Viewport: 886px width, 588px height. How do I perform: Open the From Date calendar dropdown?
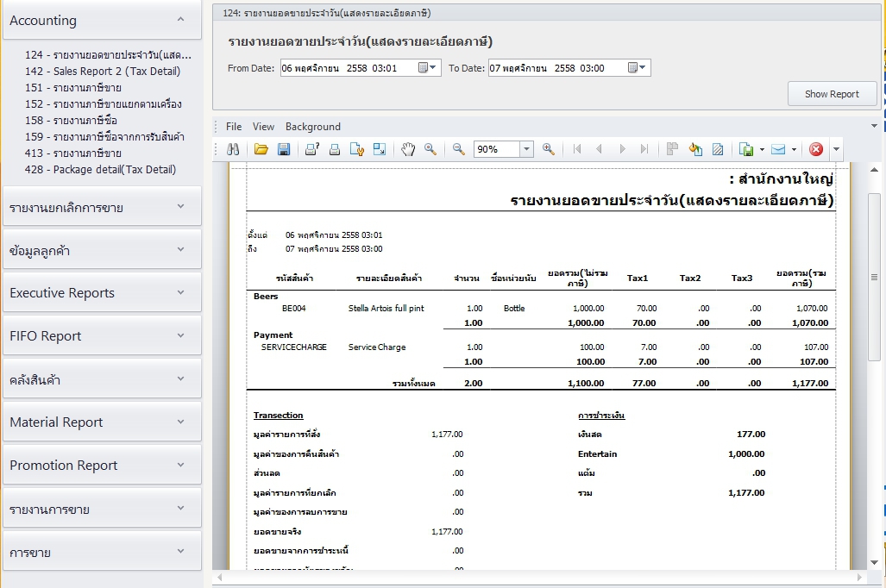click(x=429, y=68)
